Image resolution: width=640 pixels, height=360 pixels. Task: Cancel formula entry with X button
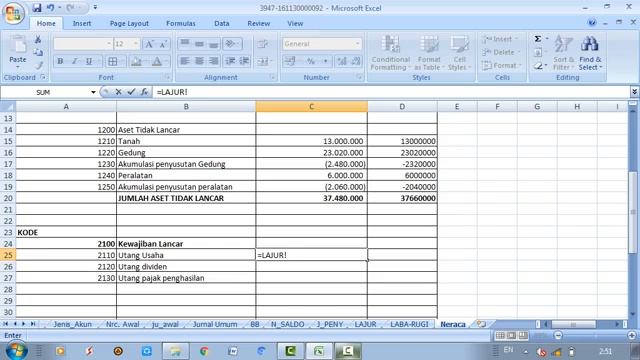(x=118, y=92)
